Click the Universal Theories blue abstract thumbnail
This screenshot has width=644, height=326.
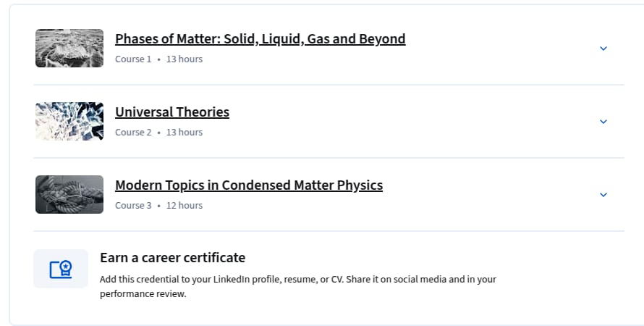click(69, 121)
